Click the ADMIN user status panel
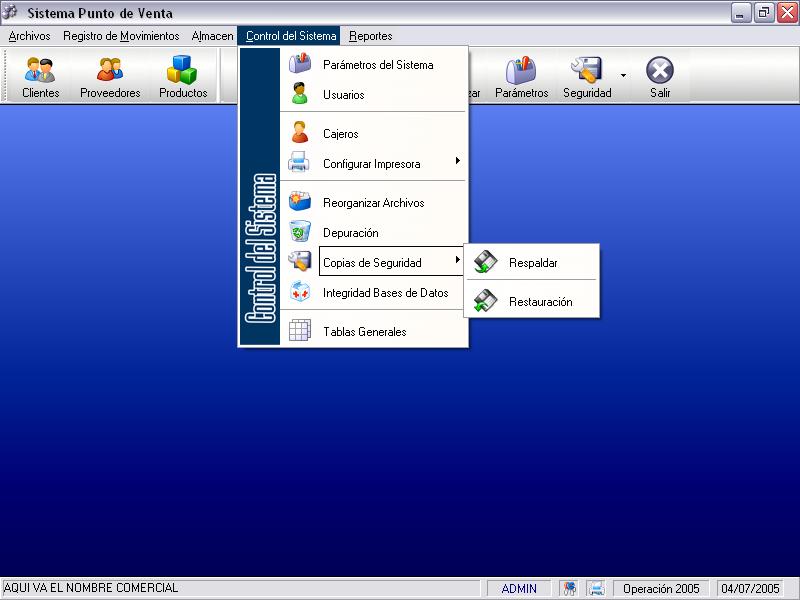Viewport: 800px width, 600px height. click(519, 589)
